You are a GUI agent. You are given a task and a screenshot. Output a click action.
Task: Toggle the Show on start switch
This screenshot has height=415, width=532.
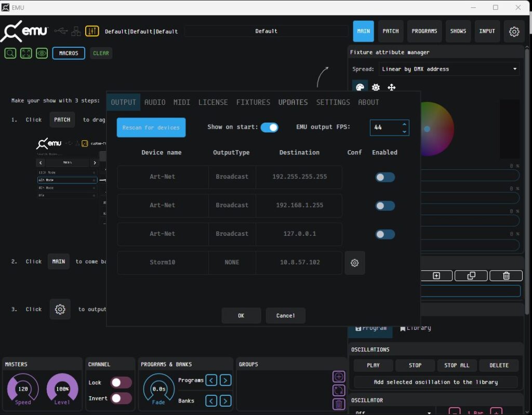[x=270, y=127]
